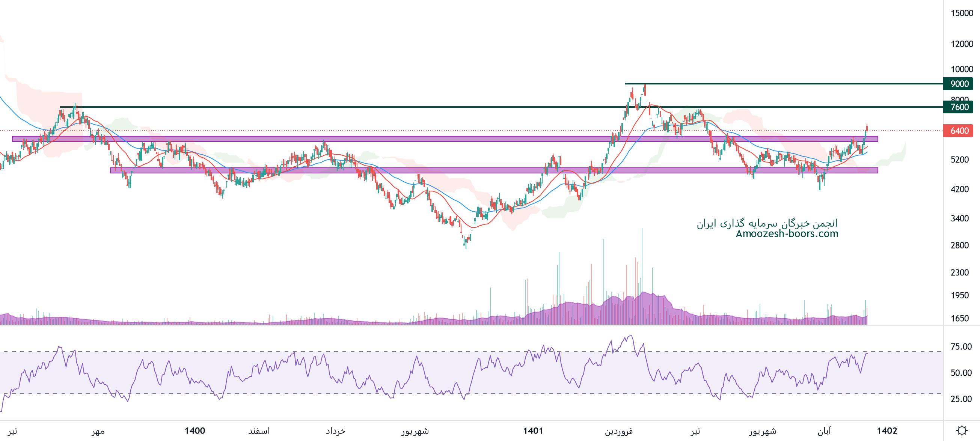Screen dimensions: 980x441
Task: Click the 15000 price scale value
Action: coord(962,13)
